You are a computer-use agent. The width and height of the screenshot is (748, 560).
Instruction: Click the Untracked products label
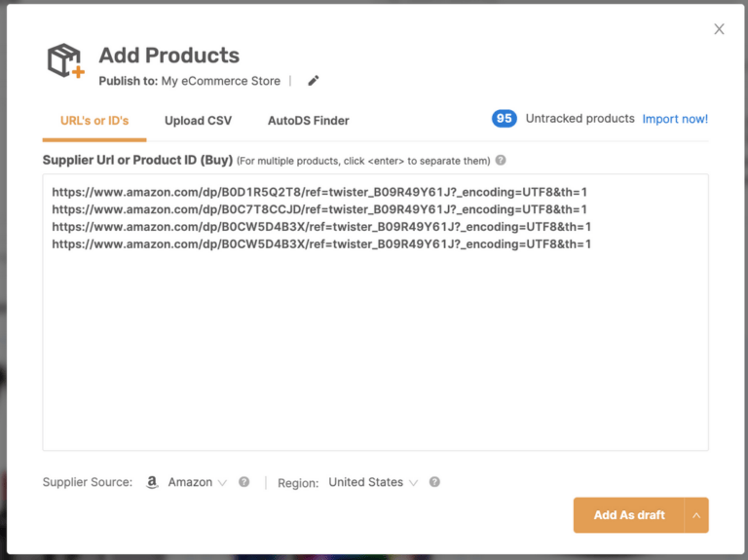point(580,118)
